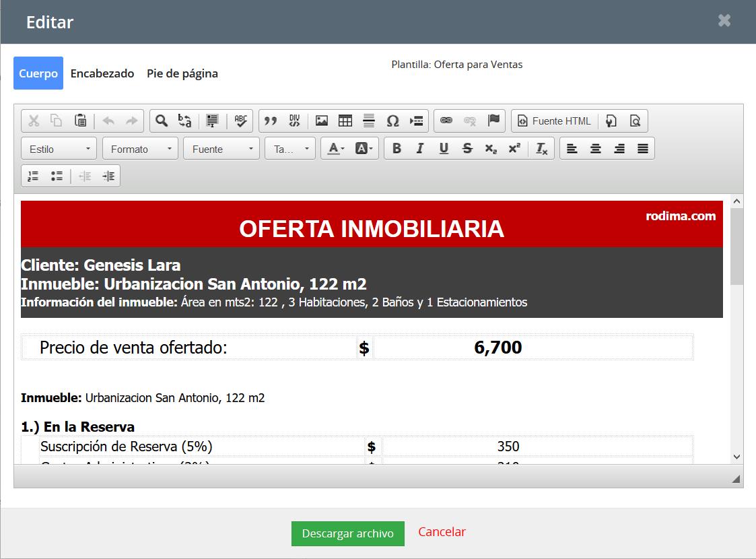
Task: Toggle underline formatting
Action: tap(444, 149)
